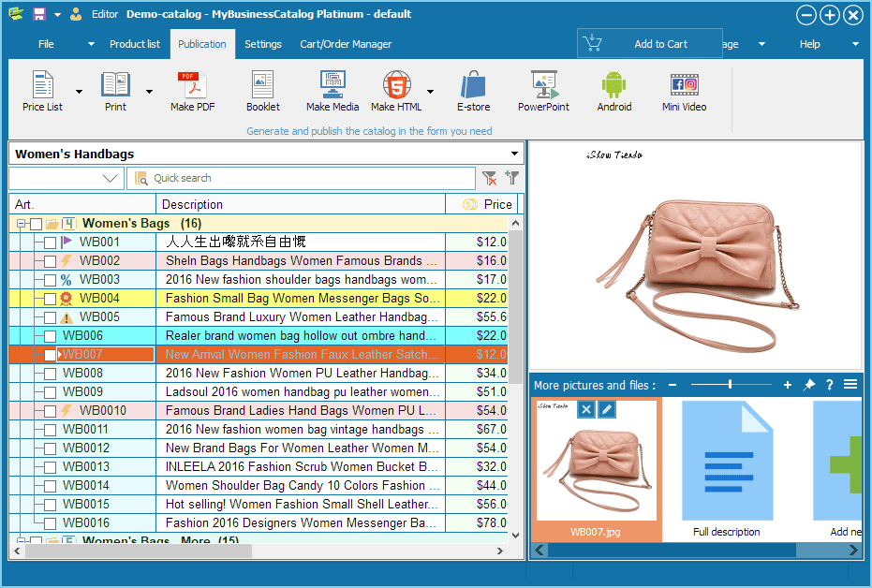Click the application logo icon in title bar
This screenshot has height=588, width=872.
point(16,14)
